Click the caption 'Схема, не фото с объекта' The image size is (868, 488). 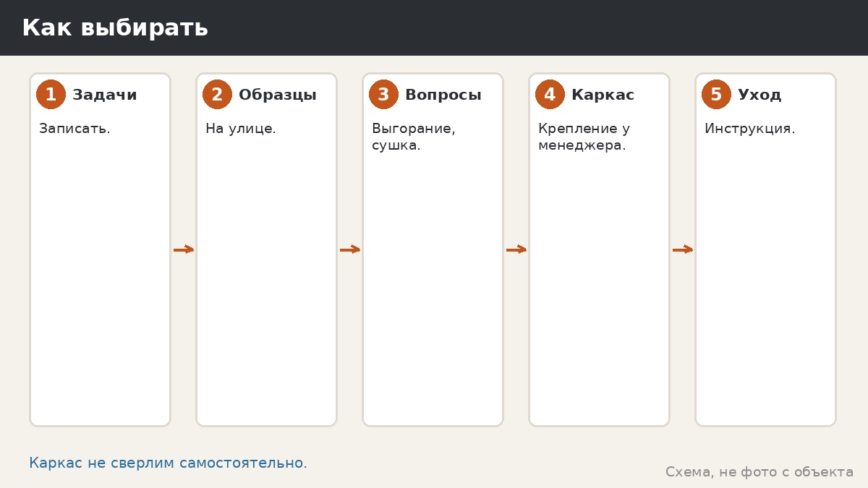click(759, 472)
